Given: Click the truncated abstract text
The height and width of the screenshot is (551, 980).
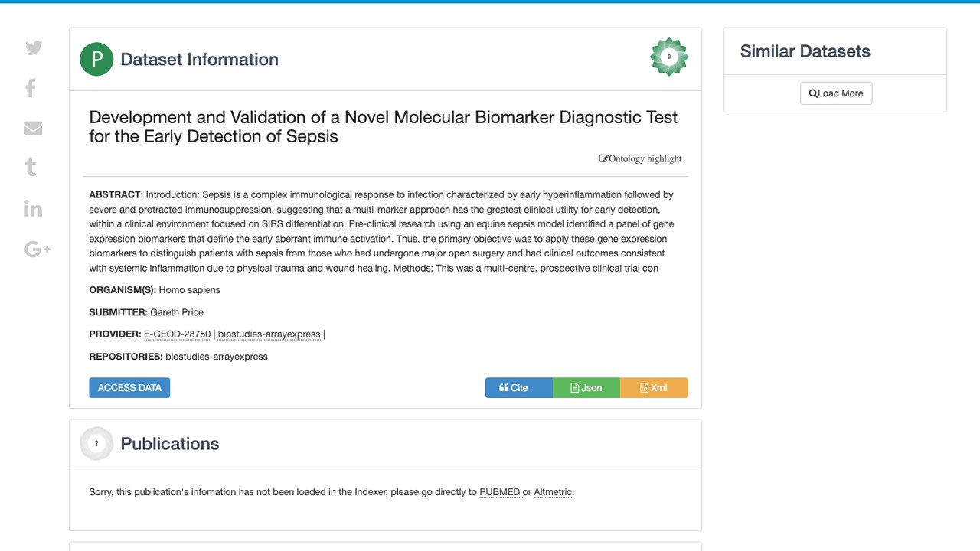Looking at the screenshot, I should click(x=381, y=231).
